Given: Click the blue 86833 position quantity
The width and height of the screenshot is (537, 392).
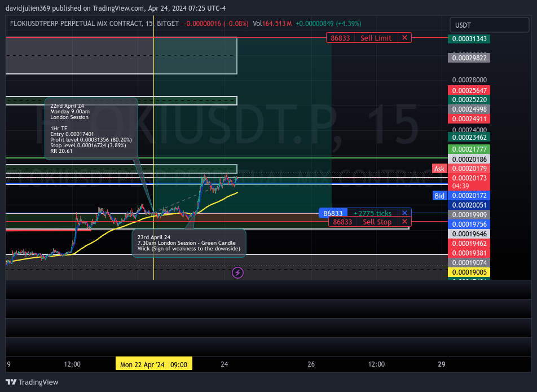Looking at the screenshot, I should [x=333, y=213].
